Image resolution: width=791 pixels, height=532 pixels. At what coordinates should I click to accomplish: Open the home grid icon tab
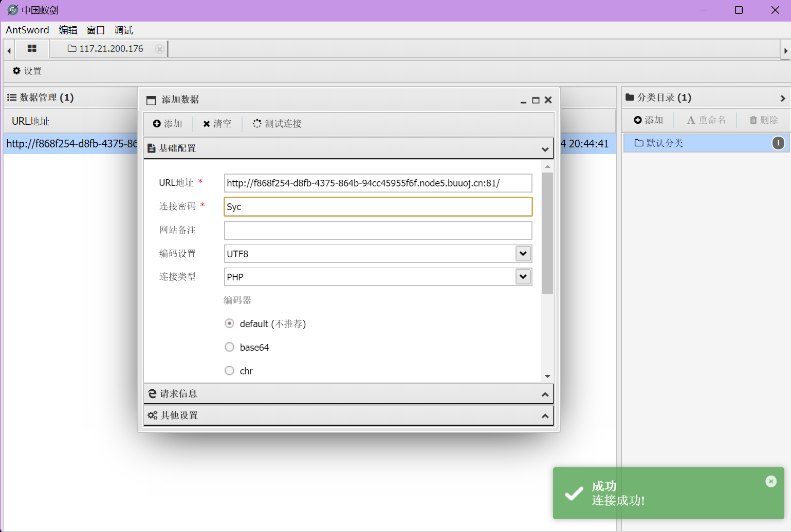(x=32, y=49)
